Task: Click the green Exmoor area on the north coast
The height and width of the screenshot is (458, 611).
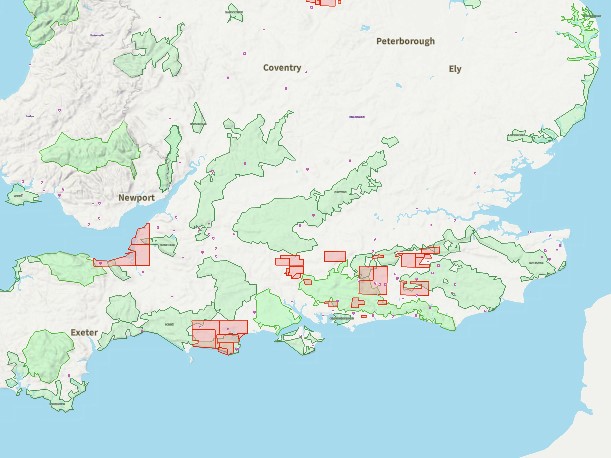Action: click(x=60, y=267)
